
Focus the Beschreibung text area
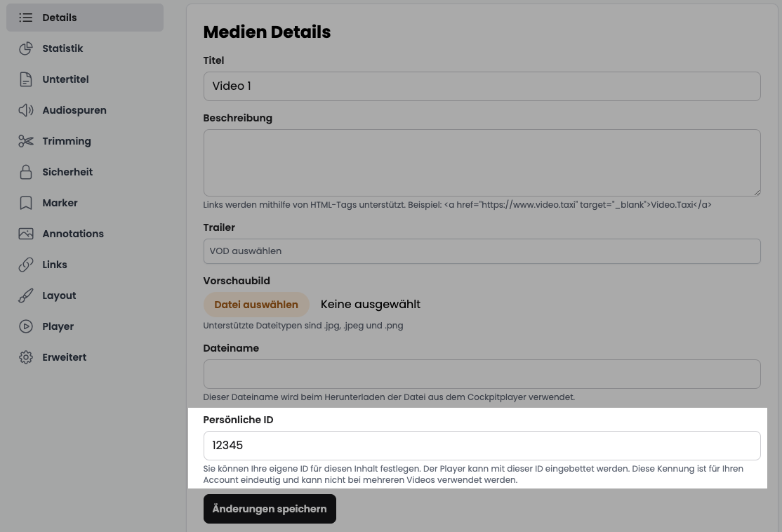pos(482,163)
